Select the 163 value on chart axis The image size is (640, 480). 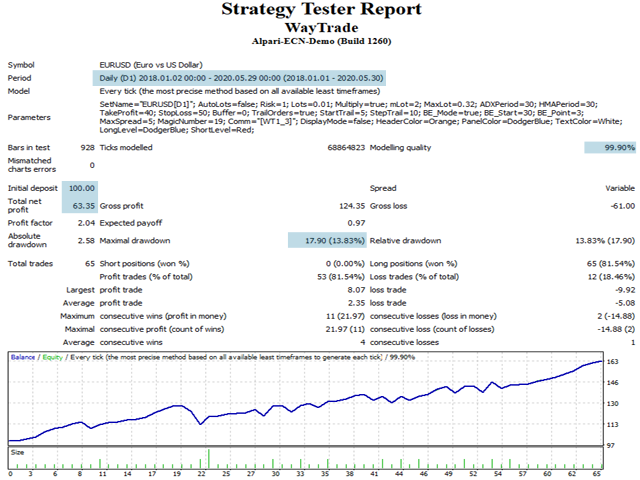coord(613,362)
